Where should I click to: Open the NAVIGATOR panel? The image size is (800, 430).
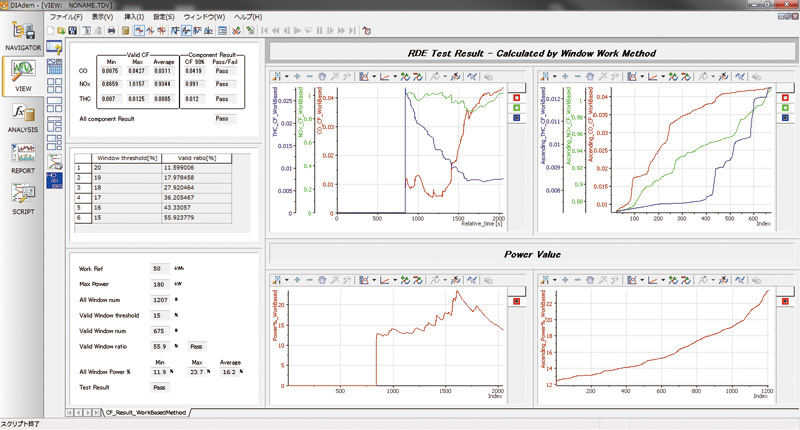[x=21, y=33]
